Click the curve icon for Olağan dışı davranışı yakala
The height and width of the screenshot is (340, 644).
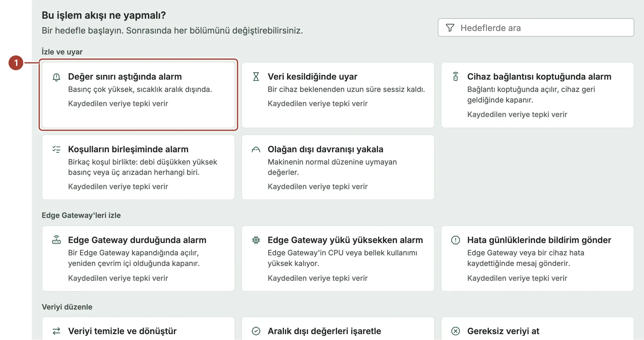pyautogui.click(x=256, y=149)
